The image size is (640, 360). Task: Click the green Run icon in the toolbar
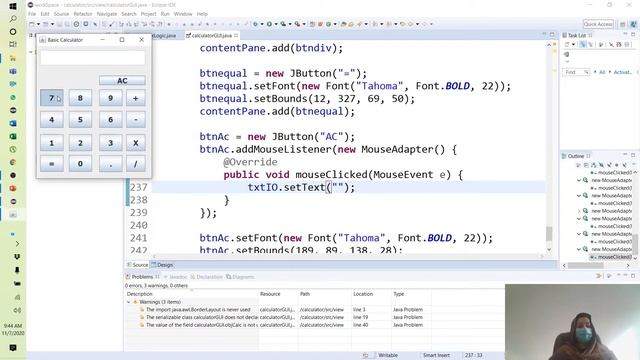269,24
